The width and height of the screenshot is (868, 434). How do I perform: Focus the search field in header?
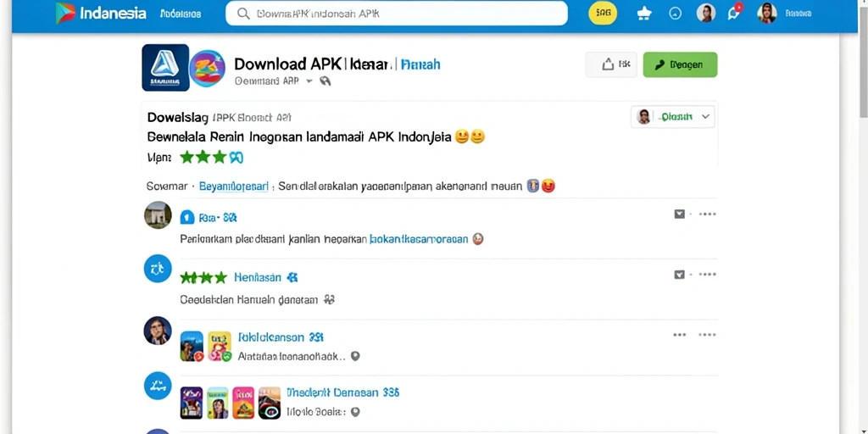(x=397, y=14)
